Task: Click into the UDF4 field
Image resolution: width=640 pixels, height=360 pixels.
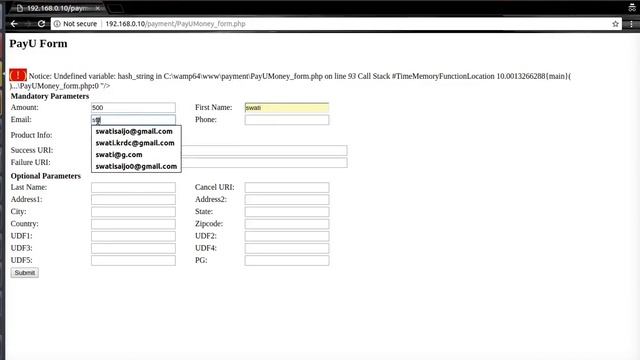Action: coord(287,249)
